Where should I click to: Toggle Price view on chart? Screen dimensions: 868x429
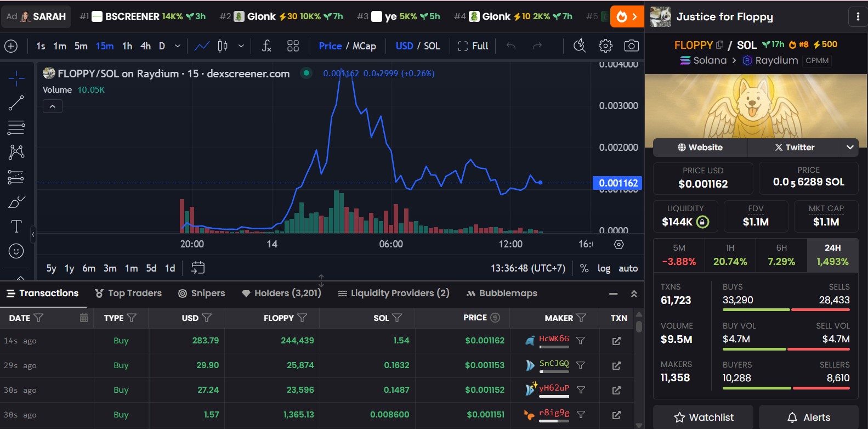pos(330,46)
